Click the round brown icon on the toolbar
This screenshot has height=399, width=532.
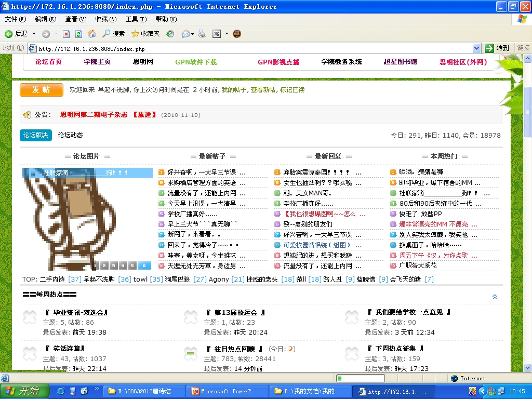(237, 34)
